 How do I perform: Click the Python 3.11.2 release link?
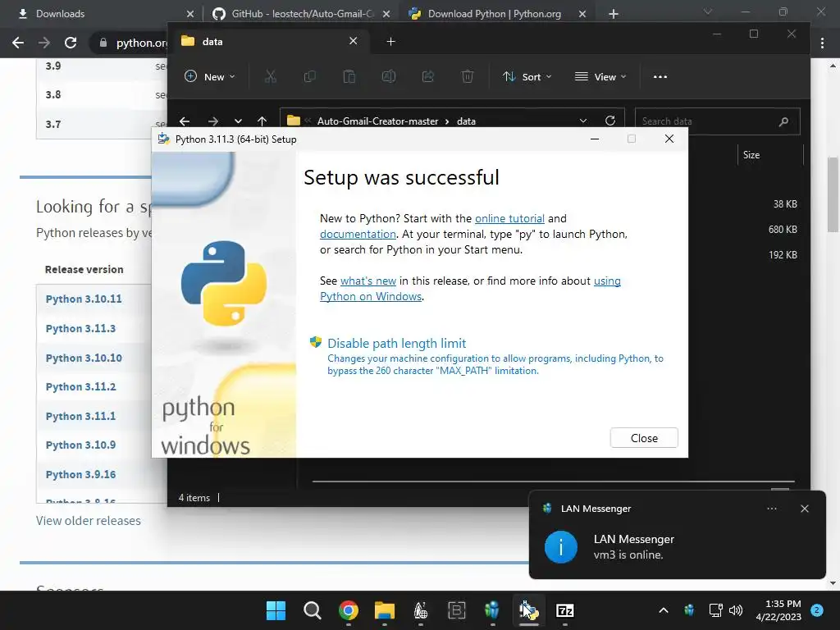tap(80, 387)
